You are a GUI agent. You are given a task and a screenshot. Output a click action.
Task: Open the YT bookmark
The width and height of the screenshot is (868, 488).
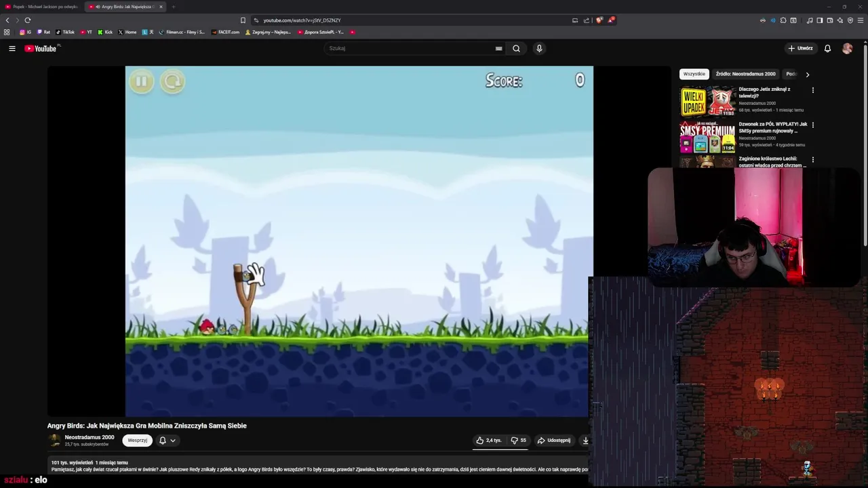86,32
